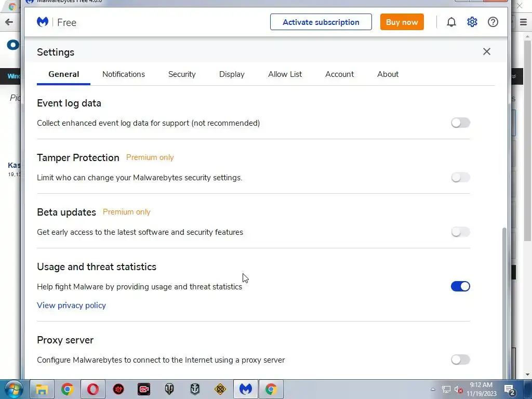
Task: Click the Proxy server heading
Action: pyautogui.click(x=65, y=340)
